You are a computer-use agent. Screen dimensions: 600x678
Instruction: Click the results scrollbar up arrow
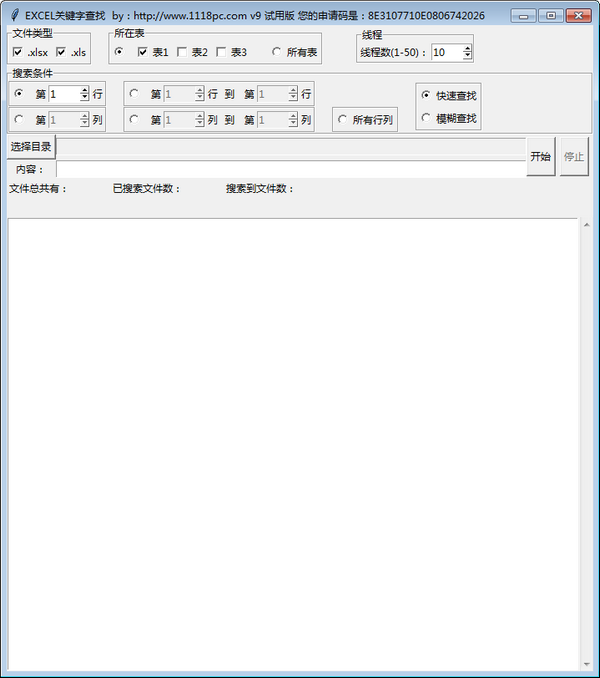tap(587, 225)
